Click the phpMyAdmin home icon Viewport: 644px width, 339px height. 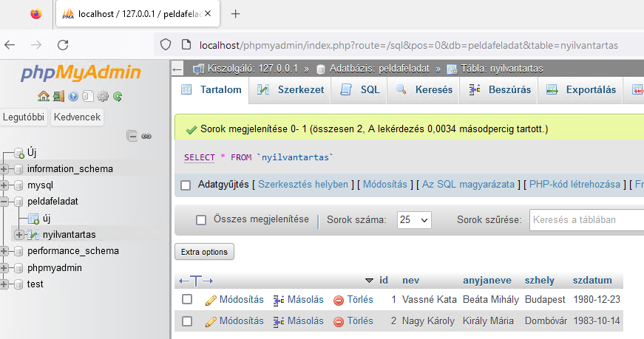tap(43, 96)
